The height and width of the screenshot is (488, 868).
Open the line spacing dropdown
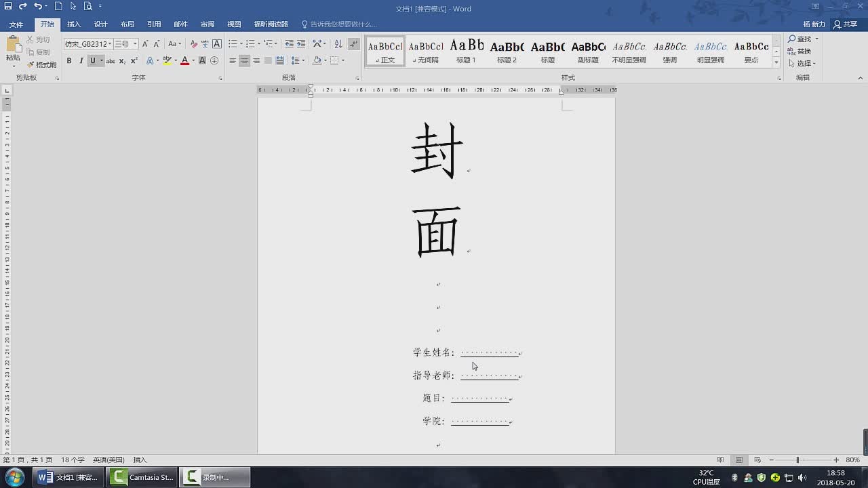[x=297, y=61]
